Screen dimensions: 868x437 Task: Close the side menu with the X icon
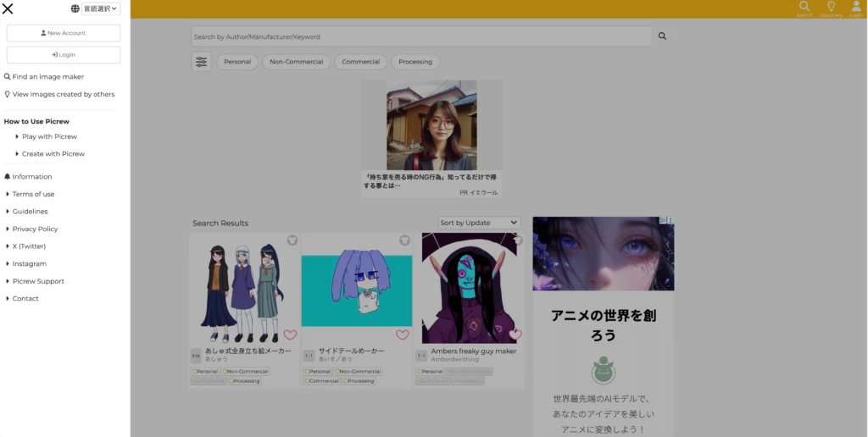pyautogui.click(x=8, y=9)
